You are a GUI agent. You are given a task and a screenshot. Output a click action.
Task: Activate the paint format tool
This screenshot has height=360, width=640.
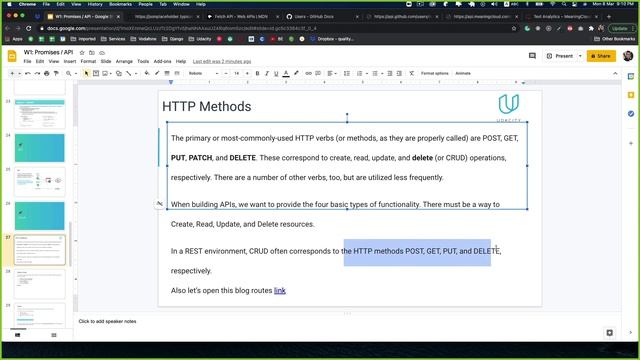56,73
